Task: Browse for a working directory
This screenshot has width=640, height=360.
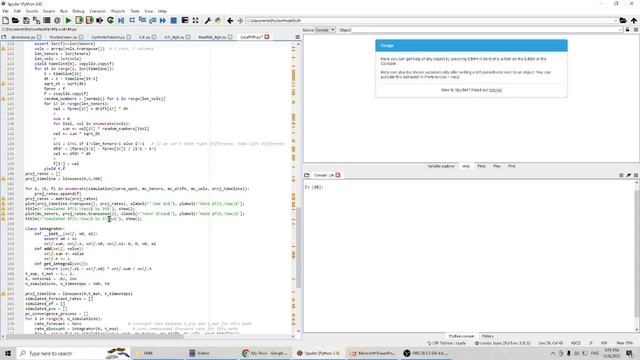Action: pos(623,20)
